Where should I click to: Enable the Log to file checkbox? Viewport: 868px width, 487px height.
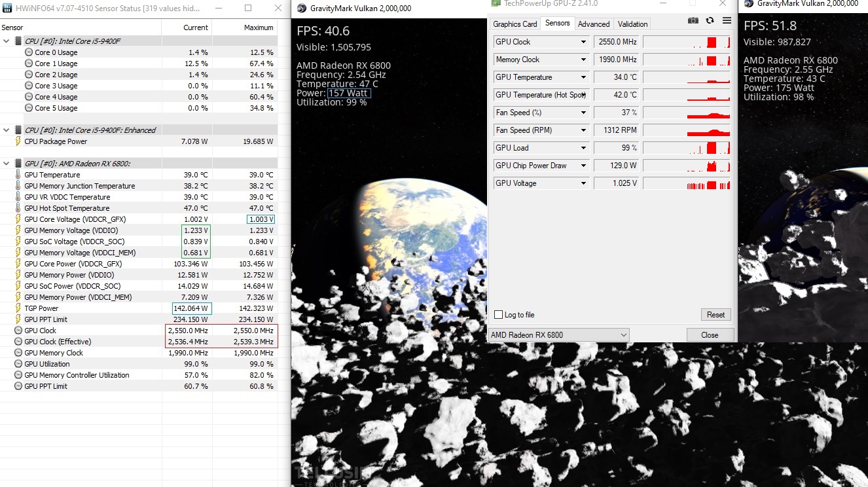point(499,315)
